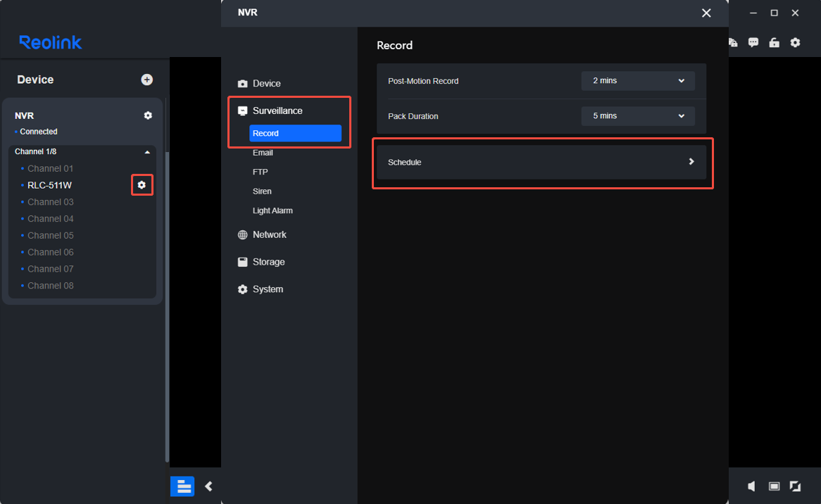Click the add device plus icon

coord(146,80)
